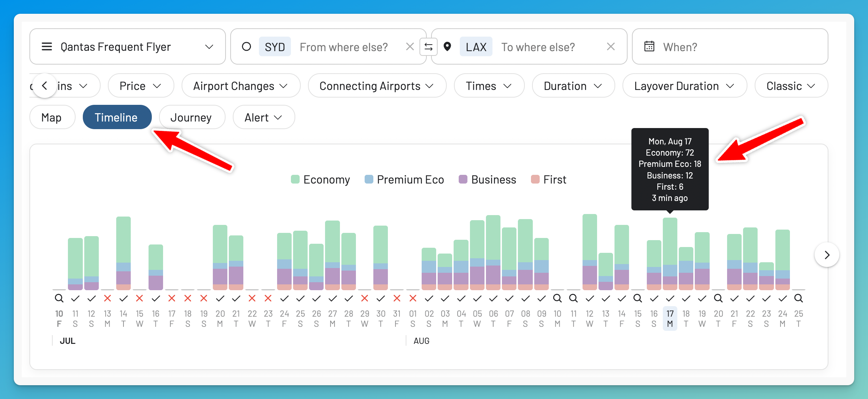Toggle Premium Eco series in legend
The image size is (868, 399).
404,180
